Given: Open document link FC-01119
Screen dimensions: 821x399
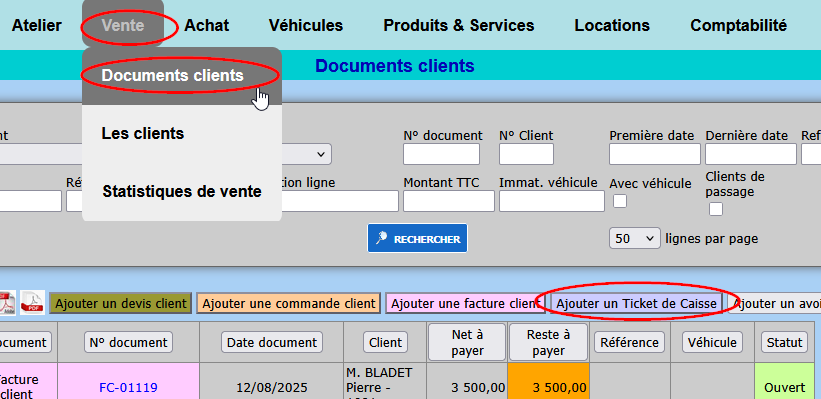Looking at the screenshot, I should (x=128, y=387).
